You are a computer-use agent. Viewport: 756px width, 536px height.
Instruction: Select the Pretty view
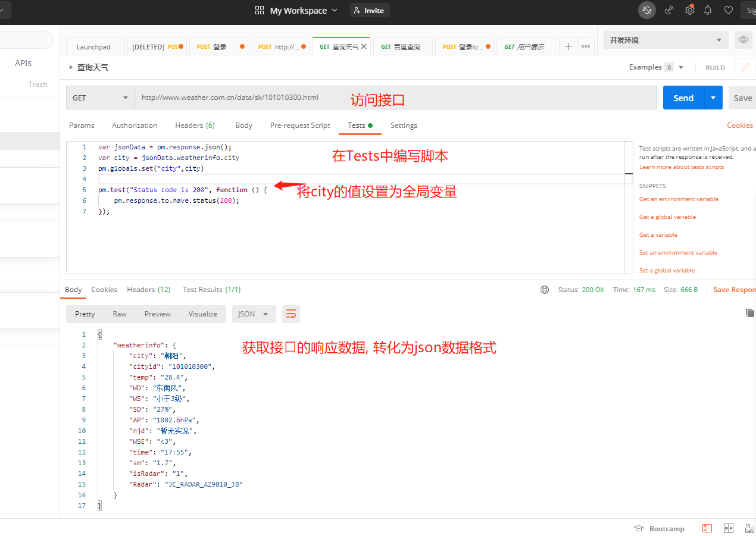click(85, 314)
